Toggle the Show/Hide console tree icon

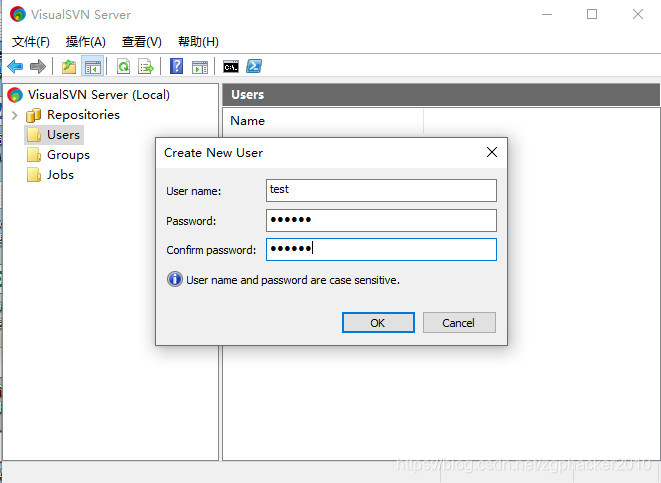92,66
